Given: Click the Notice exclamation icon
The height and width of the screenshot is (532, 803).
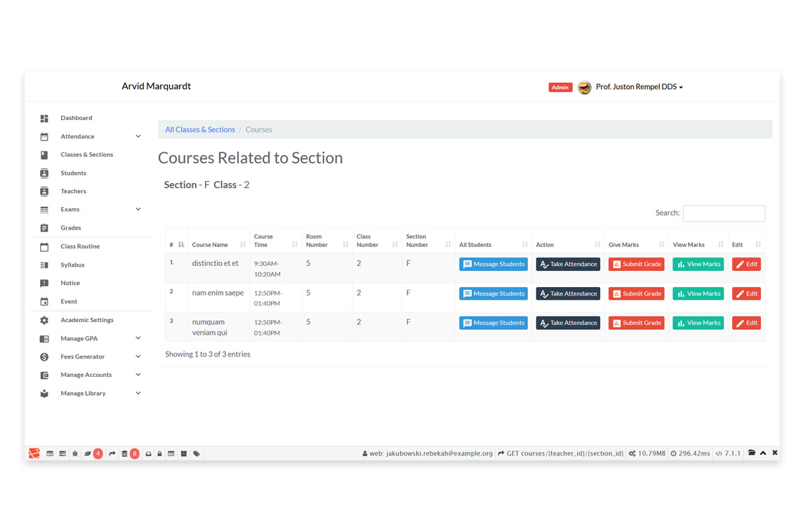Looking at the screenshot, I should pos(44,283).
